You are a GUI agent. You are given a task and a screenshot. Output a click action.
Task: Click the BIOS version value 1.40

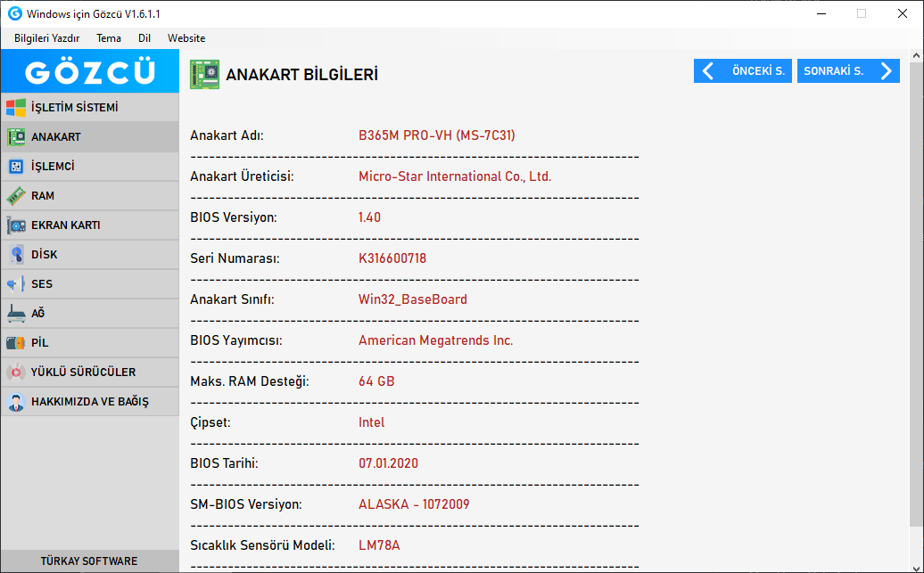(x=369, y=217)
